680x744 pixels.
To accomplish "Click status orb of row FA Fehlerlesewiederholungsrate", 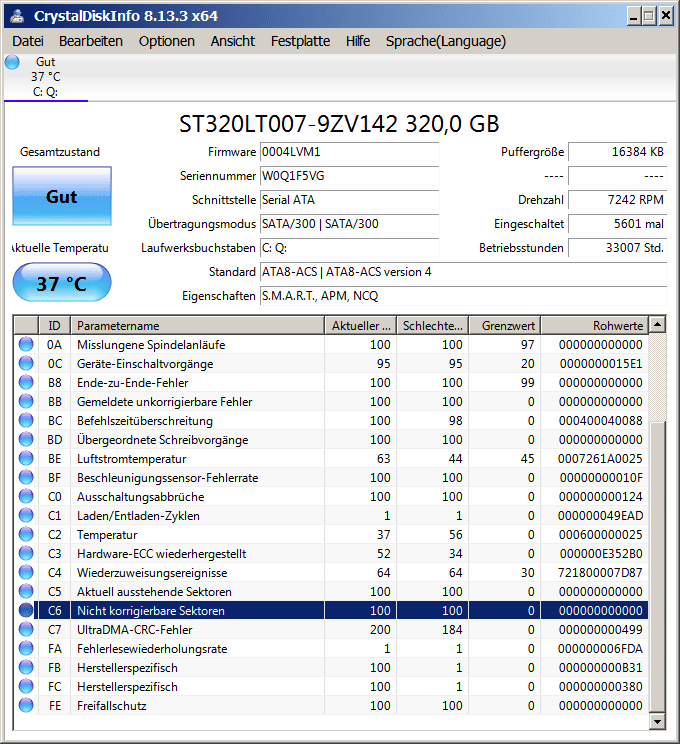I will tap(26, 648).
